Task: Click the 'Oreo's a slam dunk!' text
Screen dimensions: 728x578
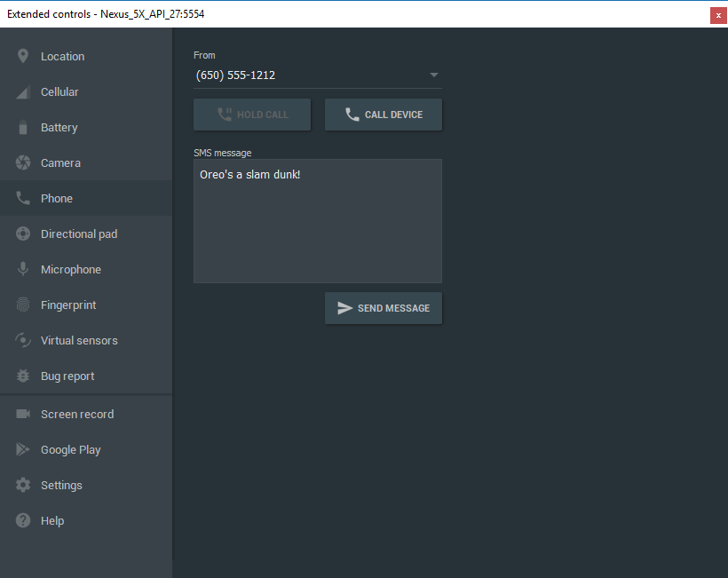Action: click(x=249, y=175)
